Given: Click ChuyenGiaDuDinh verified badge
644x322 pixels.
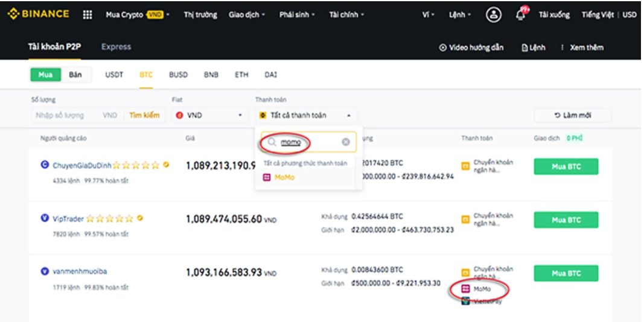Looking at the screenshot, I should (166, 165).
